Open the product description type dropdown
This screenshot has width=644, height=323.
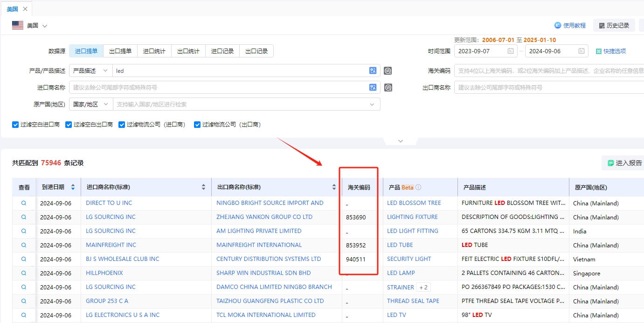90,71
